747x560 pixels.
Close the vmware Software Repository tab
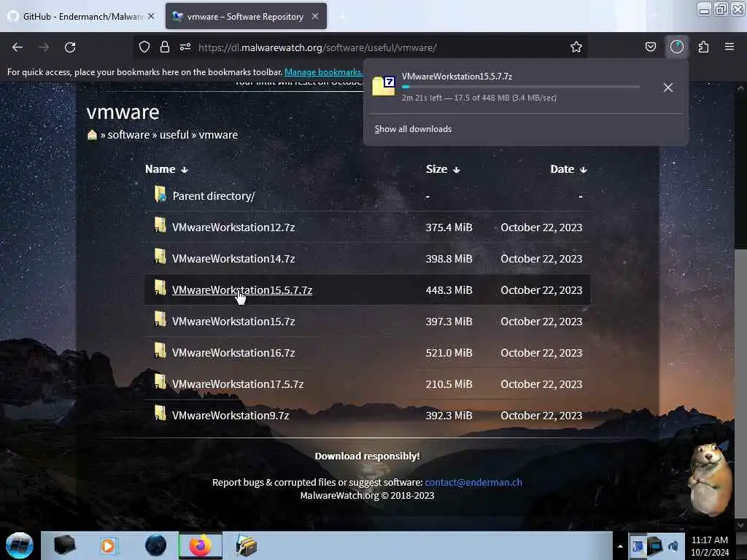coord(315,16)
